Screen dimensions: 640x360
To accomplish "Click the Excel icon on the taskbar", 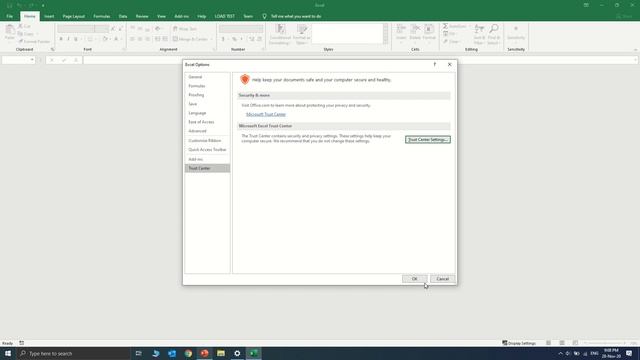I will (x=253, y=353).
